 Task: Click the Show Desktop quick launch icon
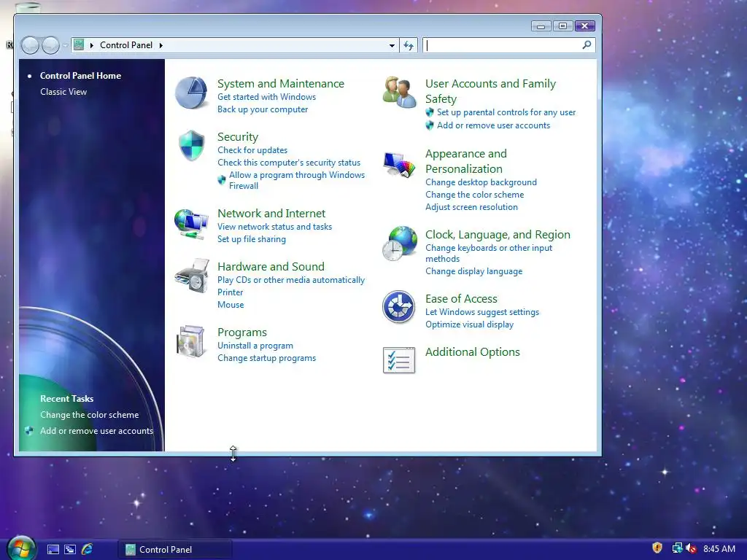click(53, 550)
